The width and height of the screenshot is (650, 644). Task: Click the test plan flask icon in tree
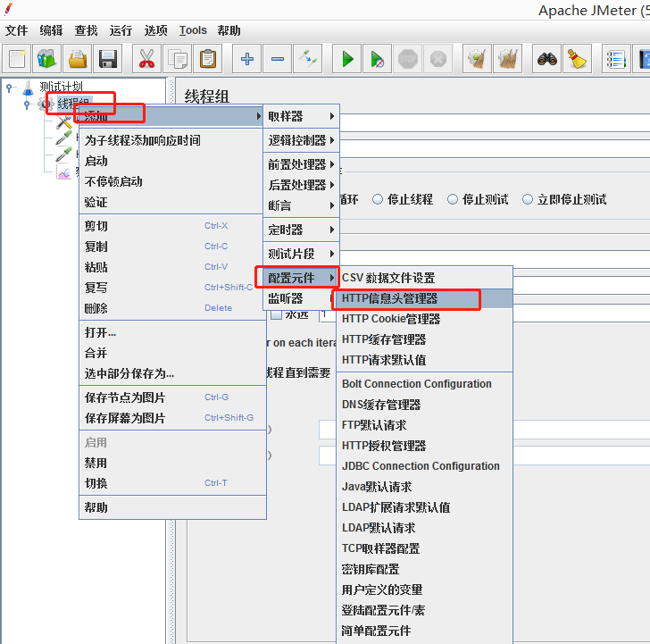click(x=29, y=88)
